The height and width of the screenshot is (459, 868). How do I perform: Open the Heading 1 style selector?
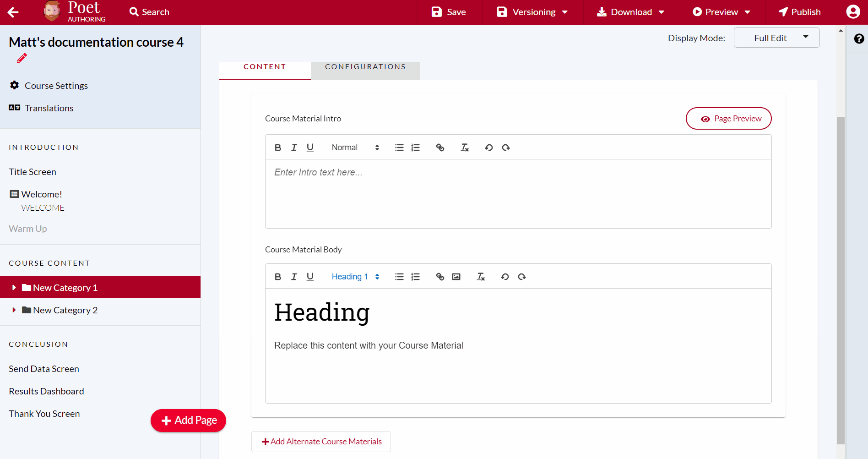[355, 276]
